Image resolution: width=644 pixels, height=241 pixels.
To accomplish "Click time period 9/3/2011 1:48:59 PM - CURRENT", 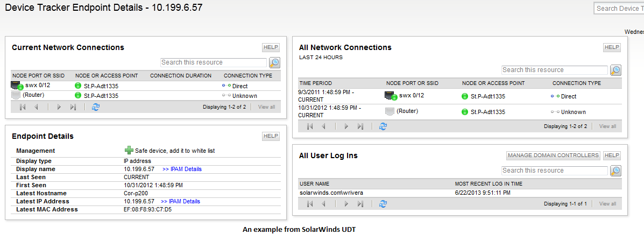I will 326,96.
